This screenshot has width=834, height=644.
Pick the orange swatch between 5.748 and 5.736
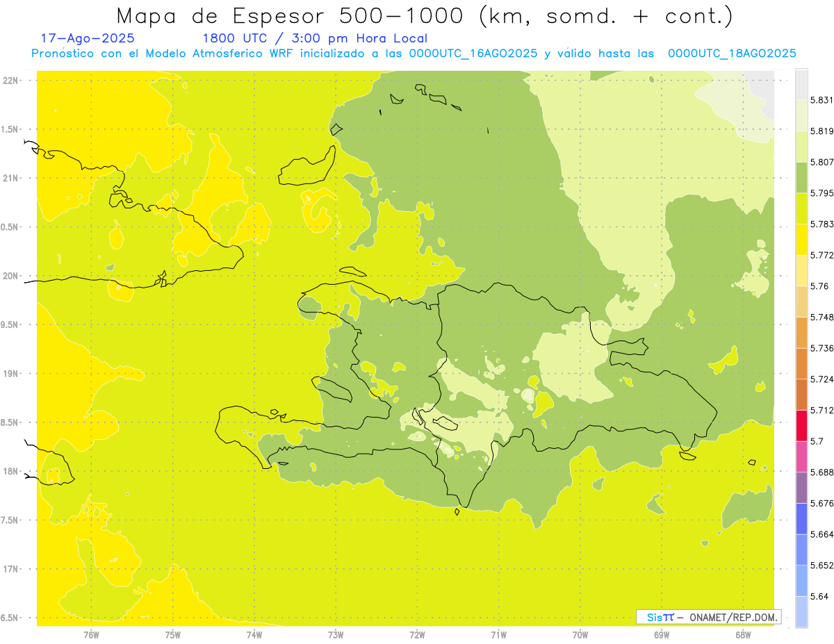[801, 332]
